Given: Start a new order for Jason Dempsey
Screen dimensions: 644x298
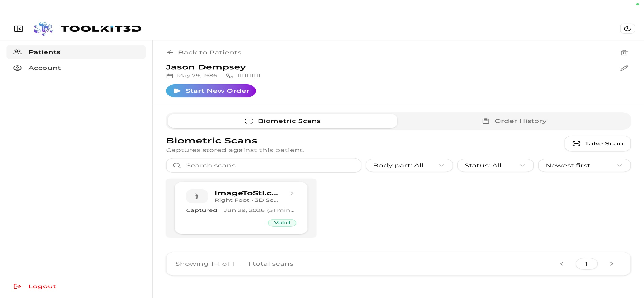Looking at the screenshot, I should (x=211, y=91).
